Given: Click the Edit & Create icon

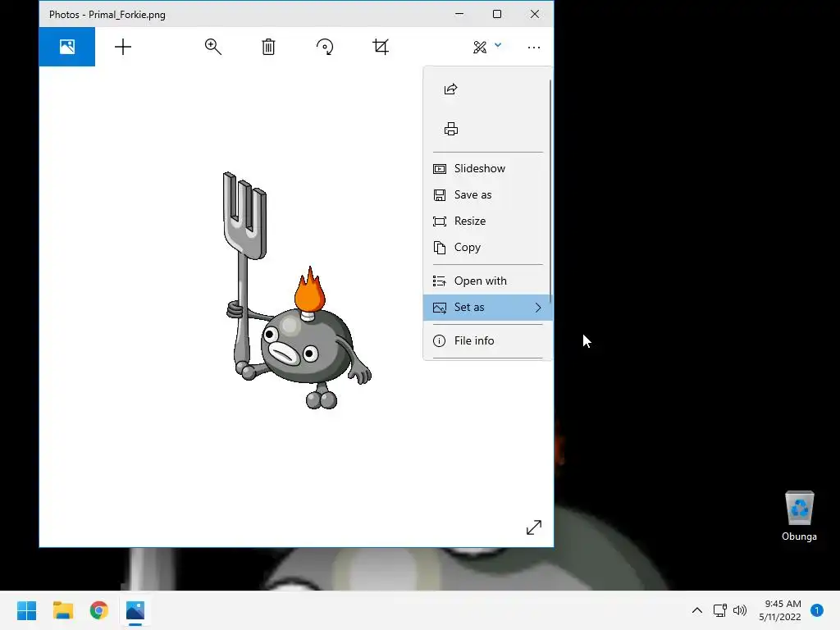Looking at the screenshot, I should click(479, 47).
